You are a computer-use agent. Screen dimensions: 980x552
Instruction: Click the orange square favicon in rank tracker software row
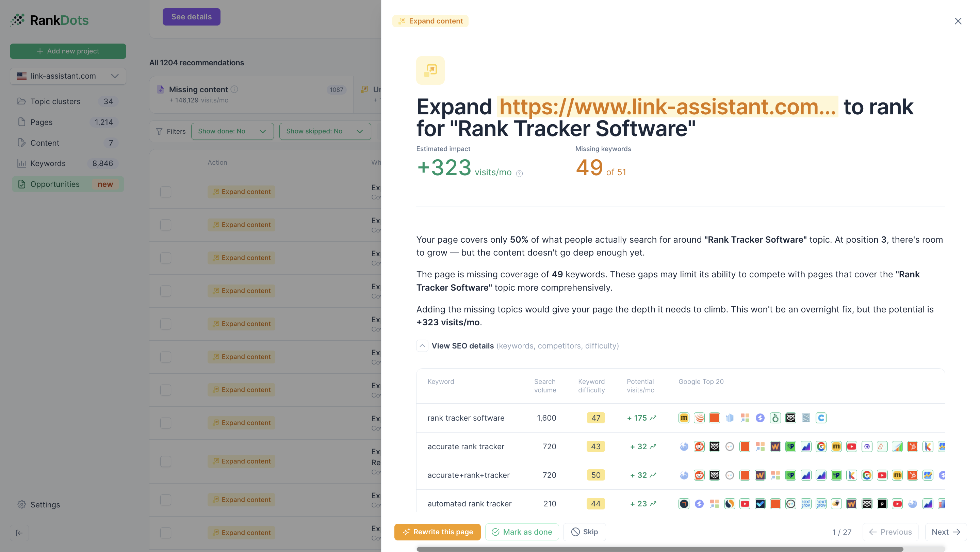pyautogui.click(x=714, y=418)
